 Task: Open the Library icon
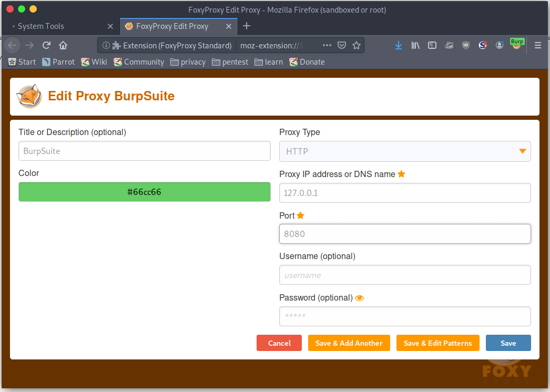415,45
